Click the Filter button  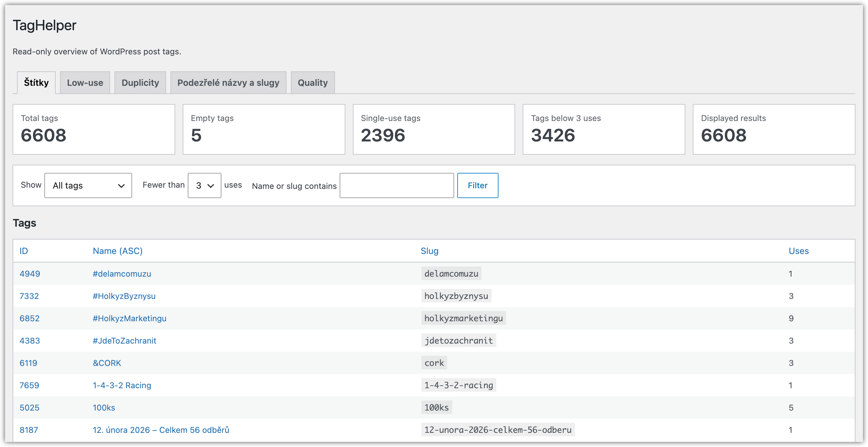[477, 185]
